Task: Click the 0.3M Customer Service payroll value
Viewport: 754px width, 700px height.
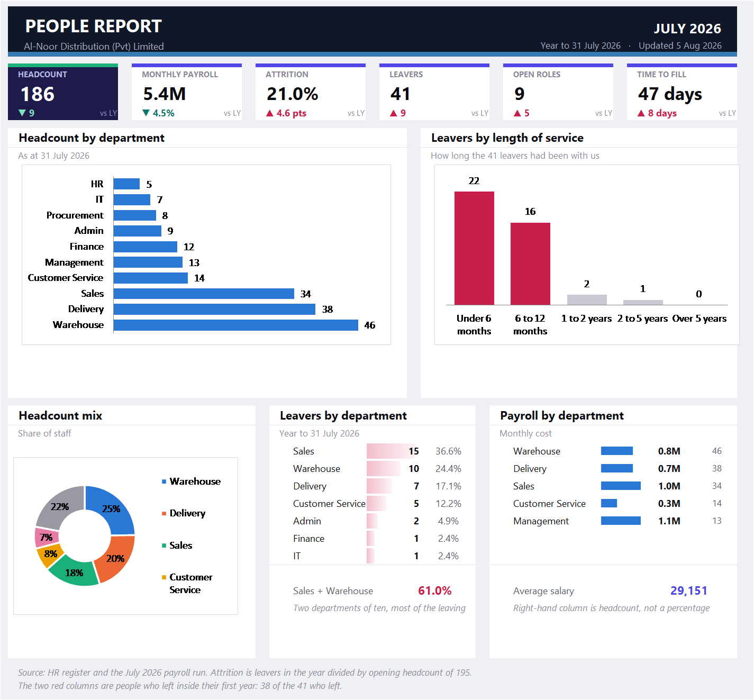Action: [669, 504]
